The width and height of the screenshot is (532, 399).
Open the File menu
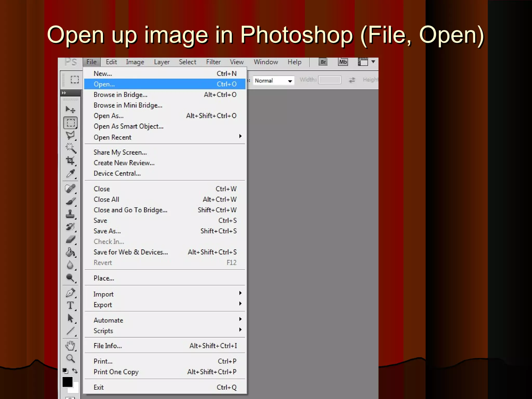coord(91,62)
